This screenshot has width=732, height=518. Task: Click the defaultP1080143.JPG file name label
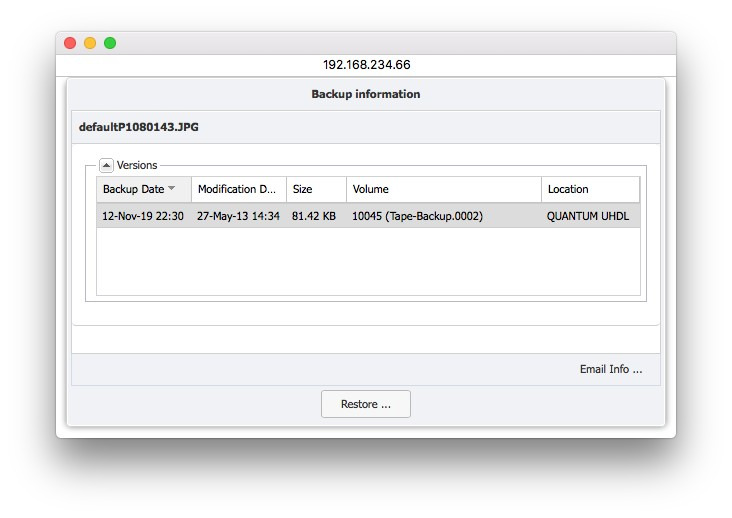coord(139,127)
